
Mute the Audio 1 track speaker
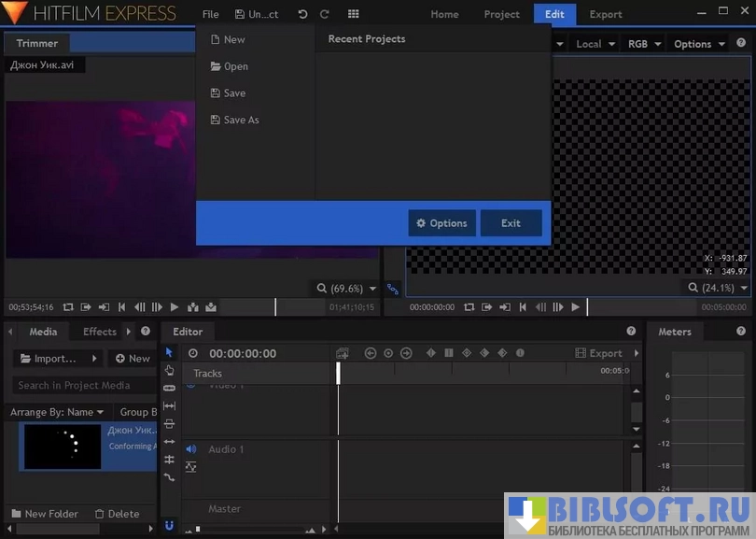click(x=190, y=449)
